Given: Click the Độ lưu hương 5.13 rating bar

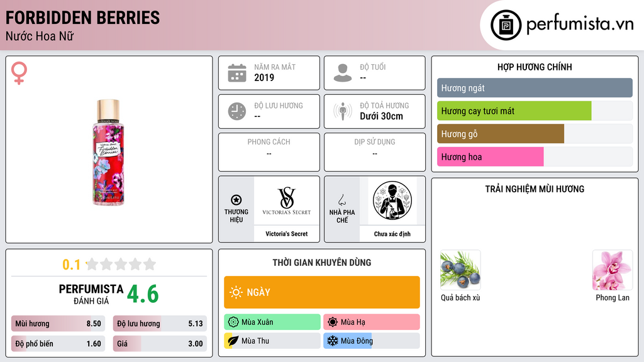Looking at the screenshot, I should coord(160,324).
